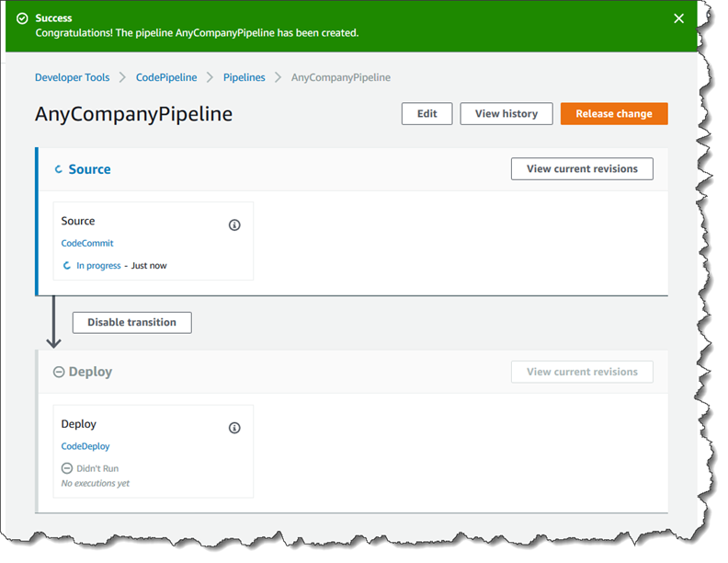Open View history for the pipeline
This screenshot has height=563, width=728.
click(506, 114)
